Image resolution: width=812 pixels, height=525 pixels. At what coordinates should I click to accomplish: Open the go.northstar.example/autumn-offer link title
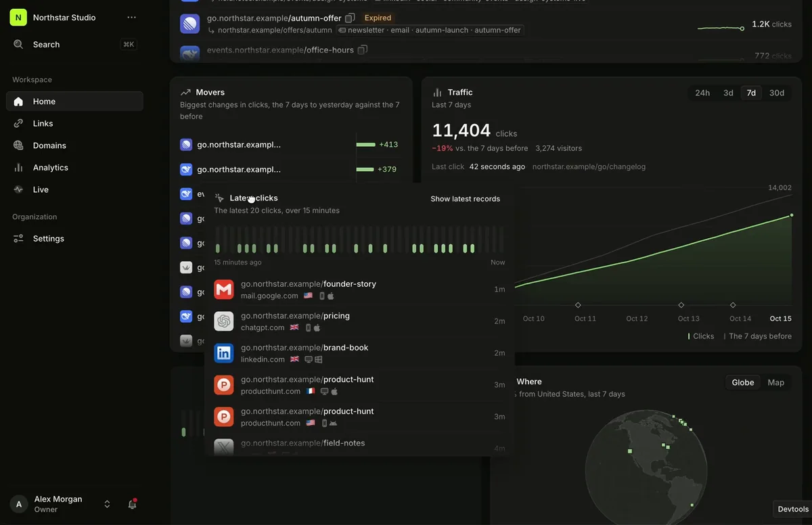click(x=274, y=18)
